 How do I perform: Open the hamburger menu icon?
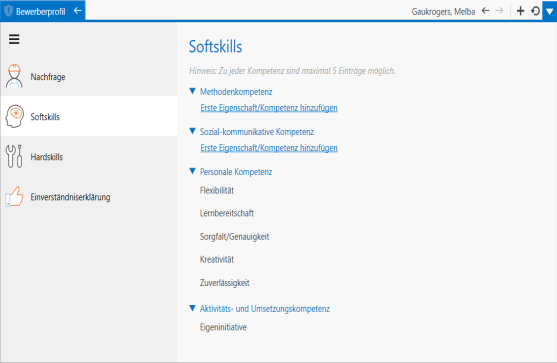click(14, 39)
